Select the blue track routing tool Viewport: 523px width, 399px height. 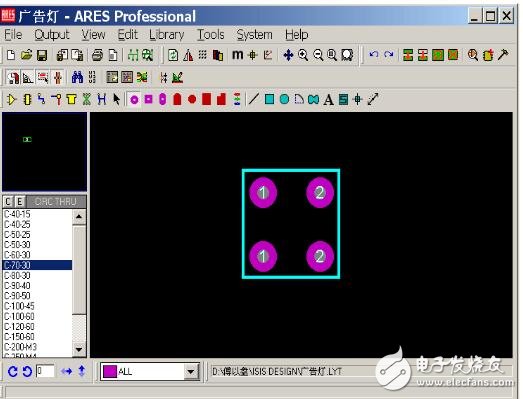click(x=41, y=99)
